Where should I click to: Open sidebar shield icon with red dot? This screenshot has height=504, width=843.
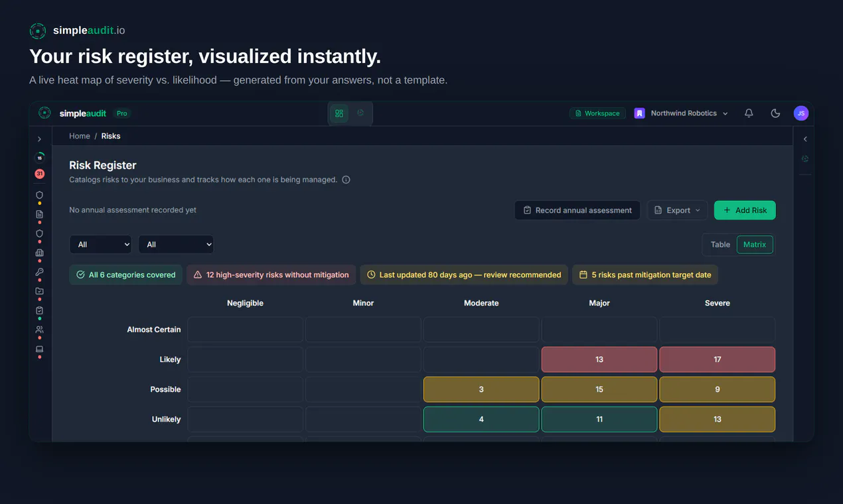[39, 233]
